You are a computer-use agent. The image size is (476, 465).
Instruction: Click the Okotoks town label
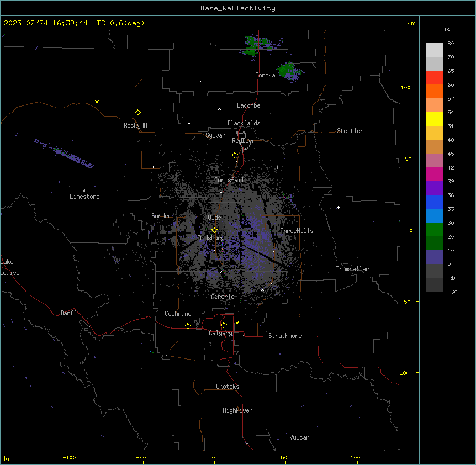tap(228, 387)
